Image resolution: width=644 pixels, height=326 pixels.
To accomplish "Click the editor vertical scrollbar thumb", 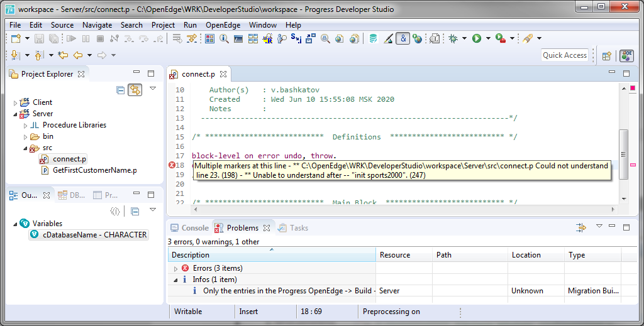I will (x=623, y=154).
